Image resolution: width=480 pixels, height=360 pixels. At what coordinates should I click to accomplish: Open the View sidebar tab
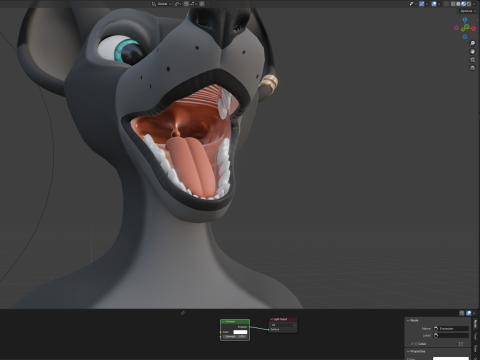475,348
